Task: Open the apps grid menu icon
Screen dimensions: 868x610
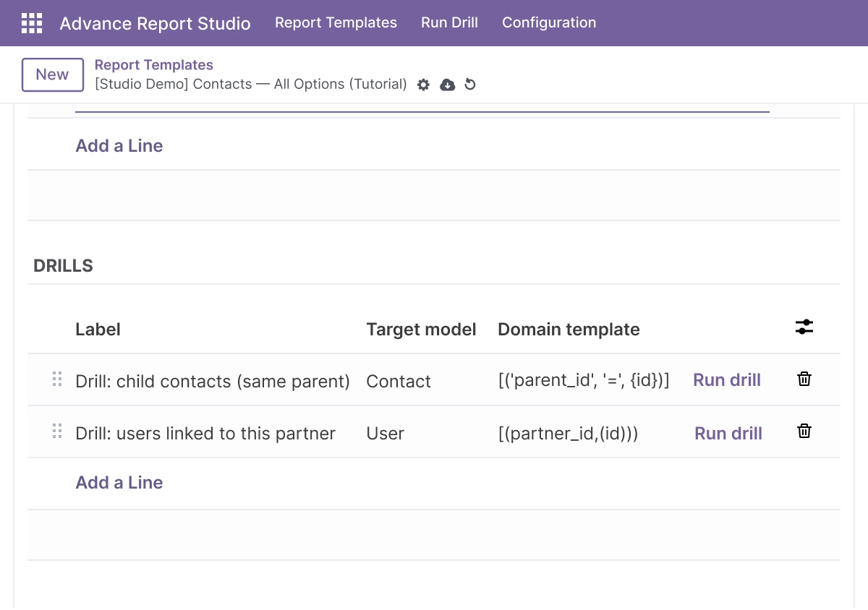Action: click(32, 23)
